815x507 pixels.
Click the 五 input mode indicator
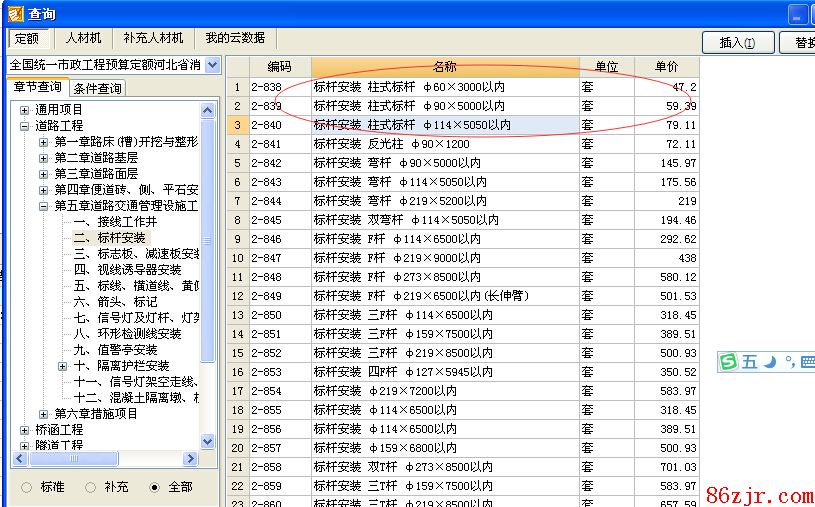[x=749, y=362]
